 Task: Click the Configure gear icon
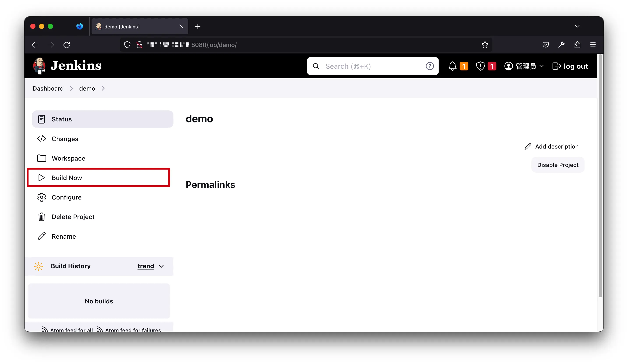tap(41, 197)
